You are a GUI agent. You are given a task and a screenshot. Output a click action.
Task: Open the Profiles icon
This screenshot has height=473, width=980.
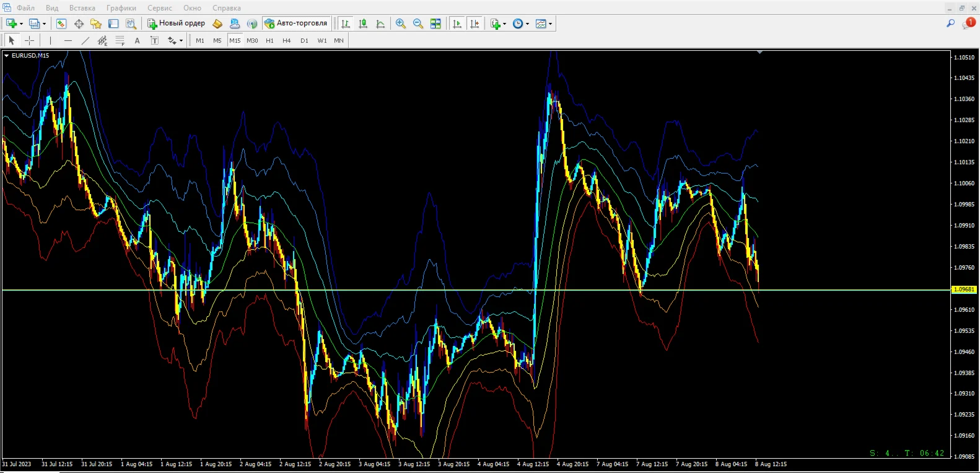[x=34, y=24]
